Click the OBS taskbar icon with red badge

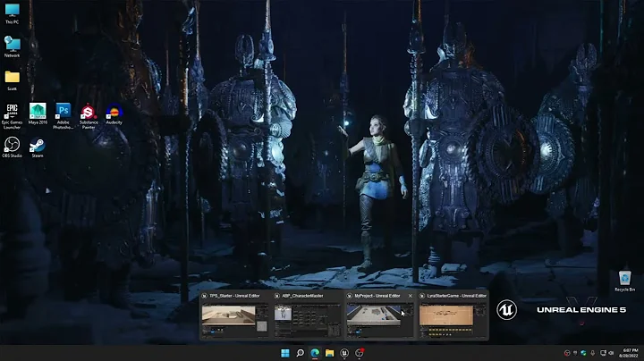point(360,353)
